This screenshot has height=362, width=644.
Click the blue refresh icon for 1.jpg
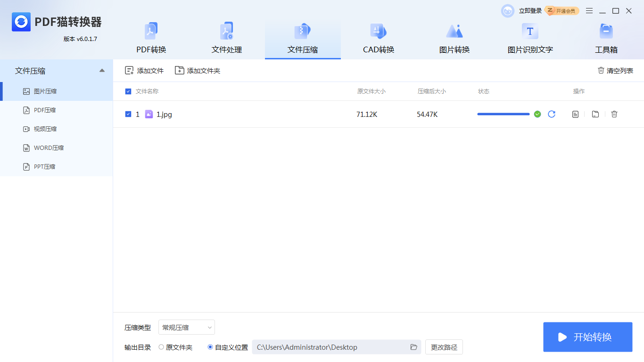tap(552, 114)
